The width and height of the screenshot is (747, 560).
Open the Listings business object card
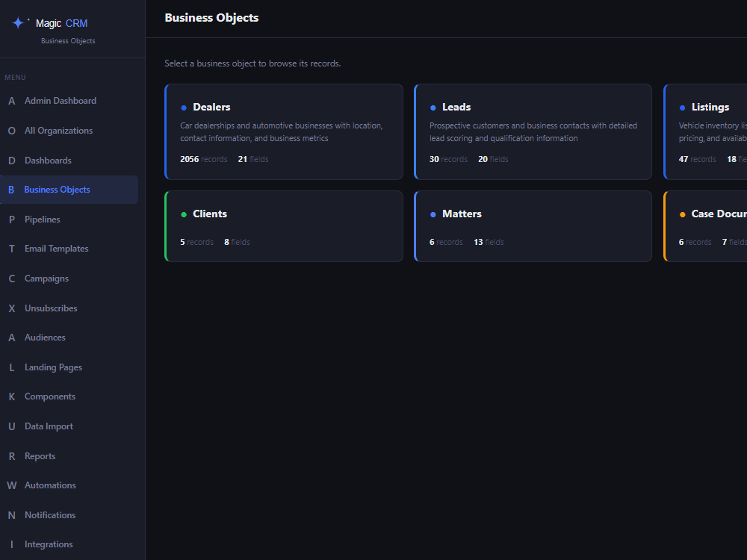click(706, 132)
